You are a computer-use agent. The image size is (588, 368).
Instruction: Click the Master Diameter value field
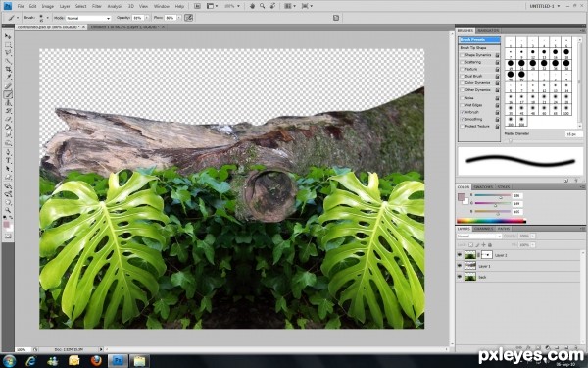(573, 134)
